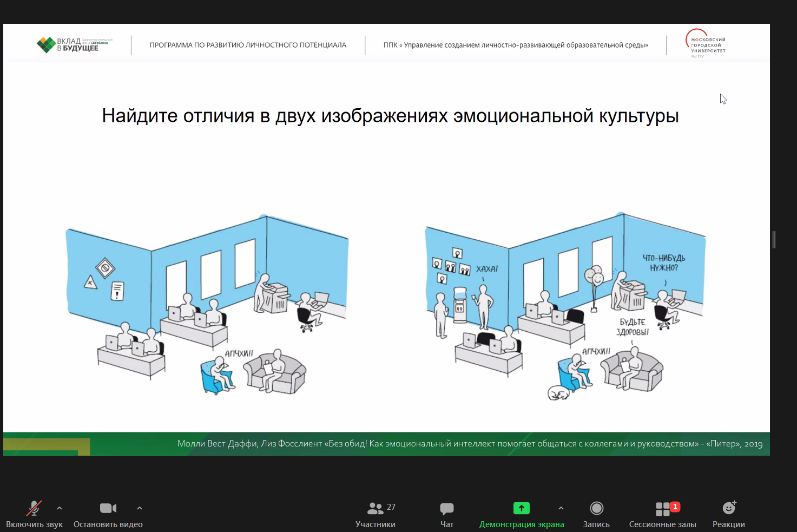Select the ПРОГРАММА ПО РАЗВИТИЮ header item
This screenshot has height=532, width=797.
[248, 45]
